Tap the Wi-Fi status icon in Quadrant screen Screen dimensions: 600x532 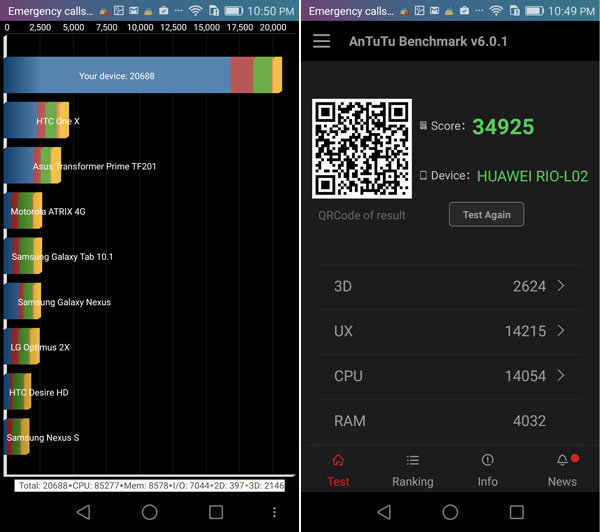(195, 11)
